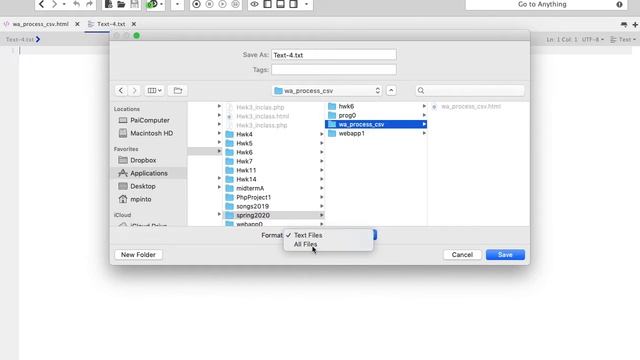
Task: Click the Cancel button
Action: click(x=462, y=255)
